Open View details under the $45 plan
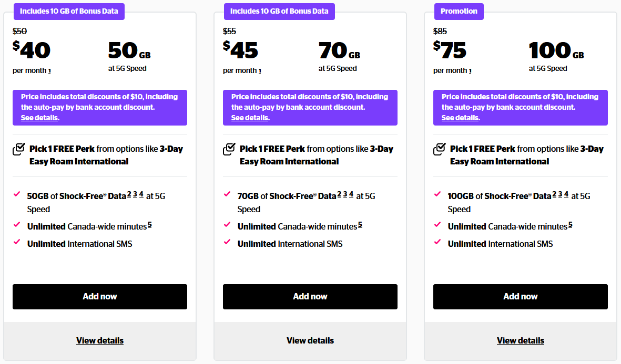621x364 pixels. tap(310, 340)
